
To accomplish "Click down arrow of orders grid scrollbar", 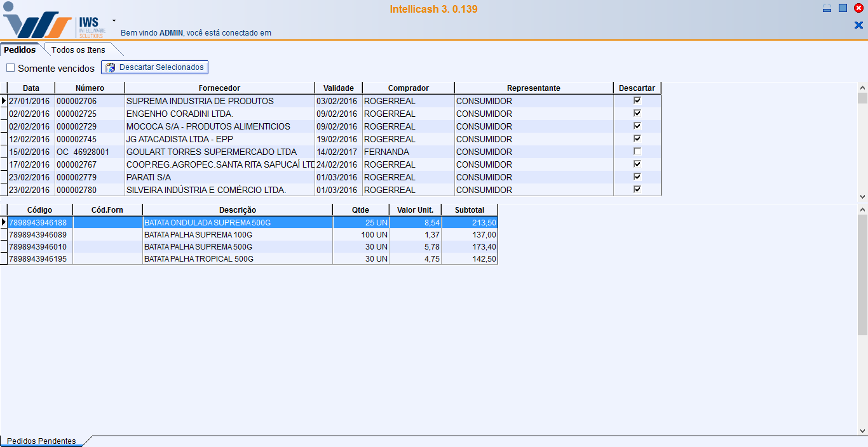I will click(x=862, y=197).
